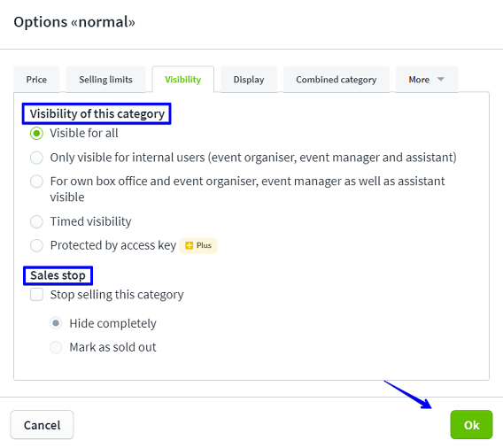Click the Cancel button

42,425
